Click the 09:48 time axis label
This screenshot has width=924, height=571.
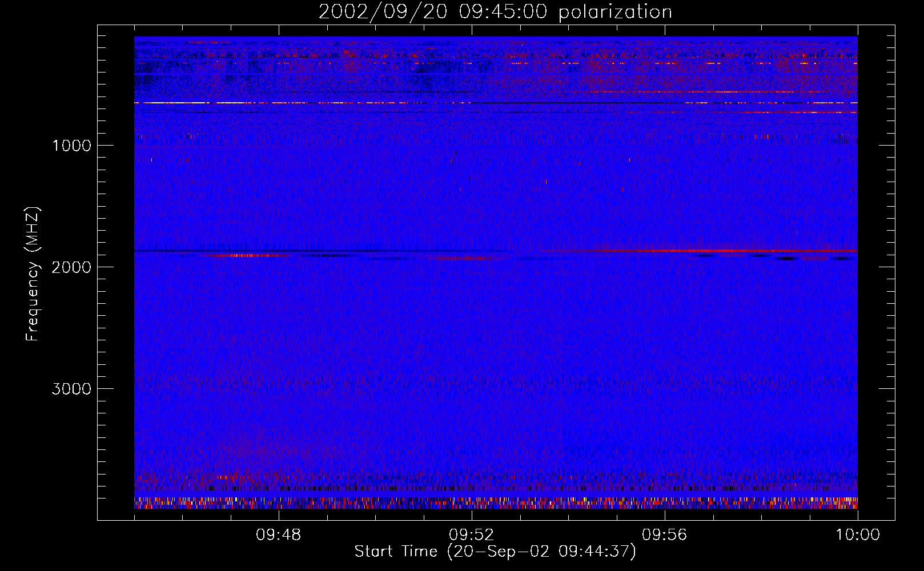pyautogui.click(x=279, y=535)
